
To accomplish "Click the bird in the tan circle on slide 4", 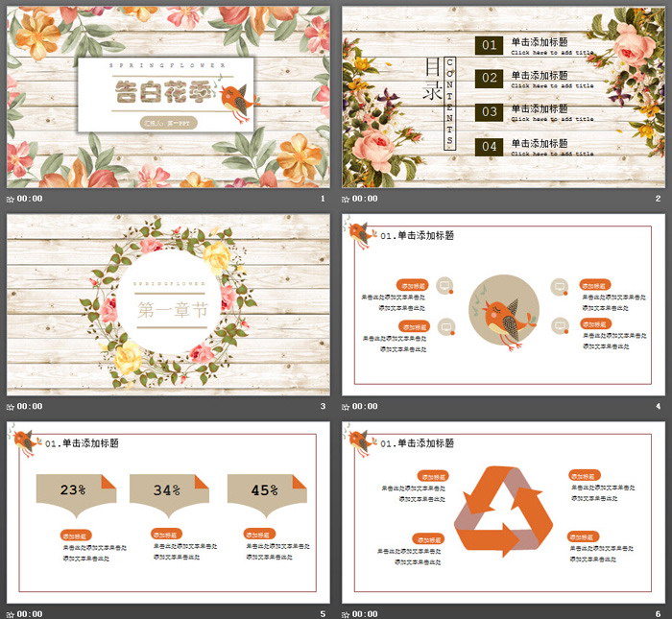I will pyautogui.click(x=504, y=313).
